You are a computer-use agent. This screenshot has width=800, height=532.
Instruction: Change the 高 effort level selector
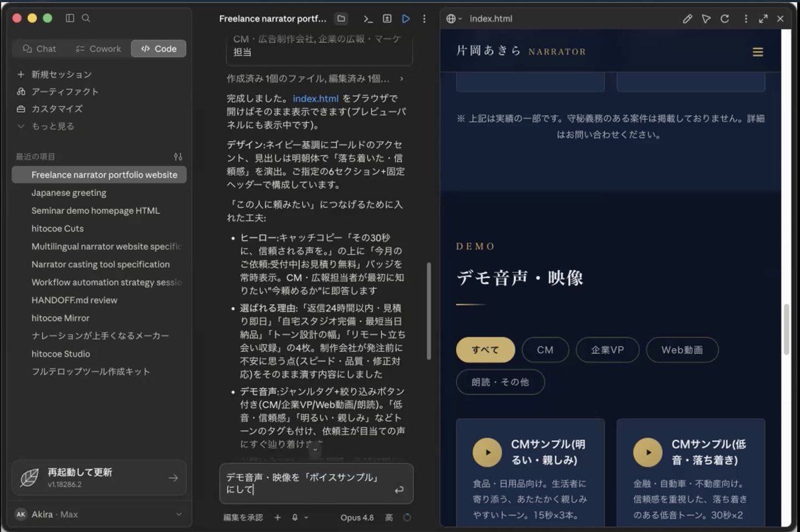point(389,517)
